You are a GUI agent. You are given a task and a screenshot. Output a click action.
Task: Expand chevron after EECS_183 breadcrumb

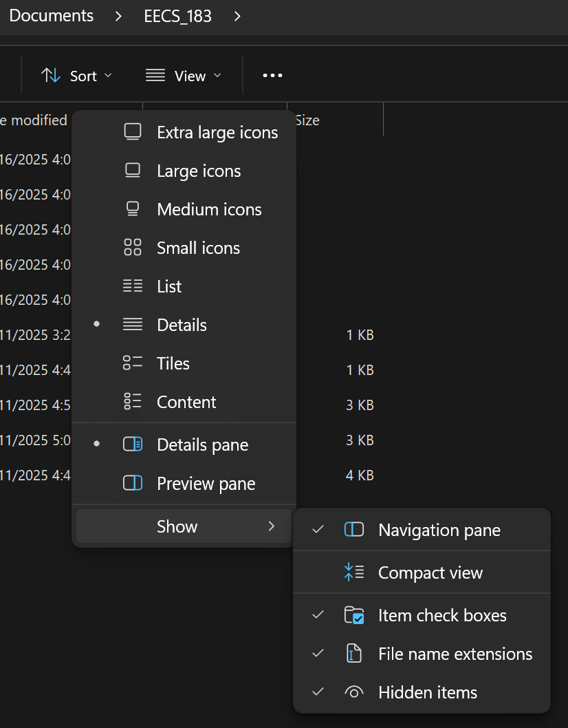point(238,17)
